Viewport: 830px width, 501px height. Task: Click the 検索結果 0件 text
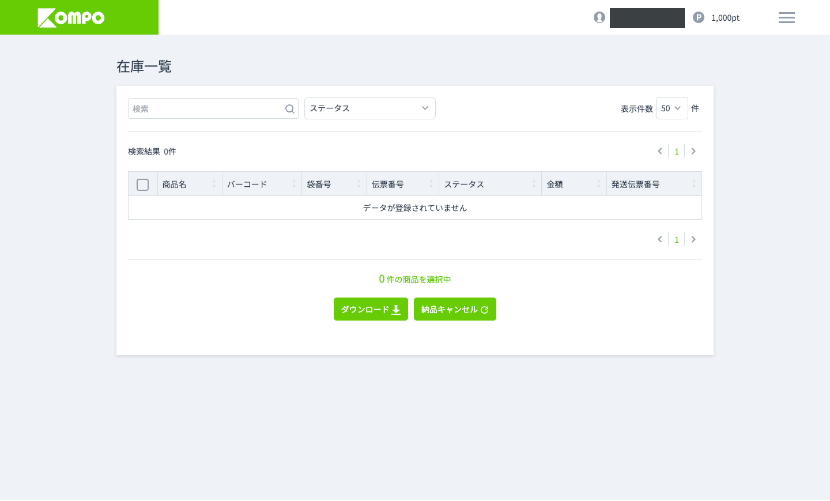(x=152, y=151)
